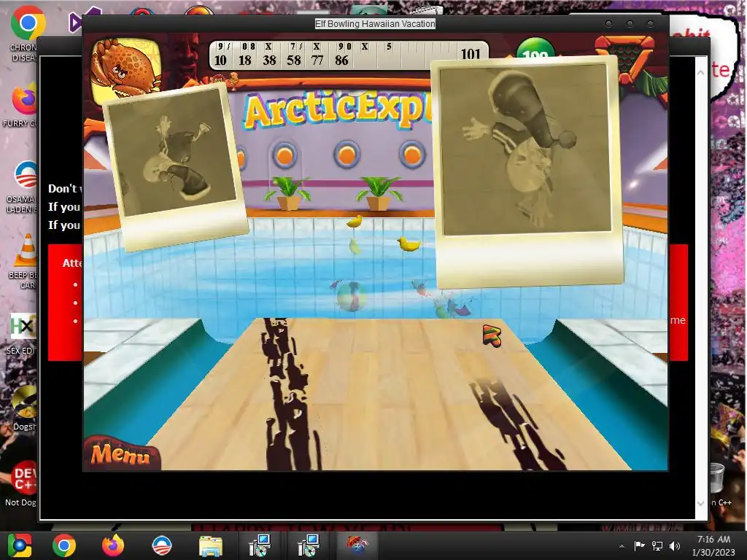Open File Explorer from the taskbar

pos(211,546)
